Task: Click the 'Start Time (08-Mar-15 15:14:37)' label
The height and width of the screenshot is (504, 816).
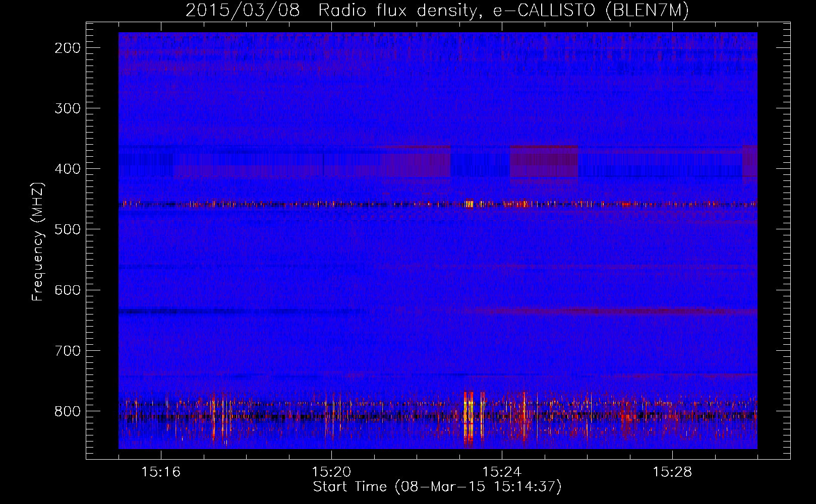Action: pyautogui.click(x=437, y=487)
